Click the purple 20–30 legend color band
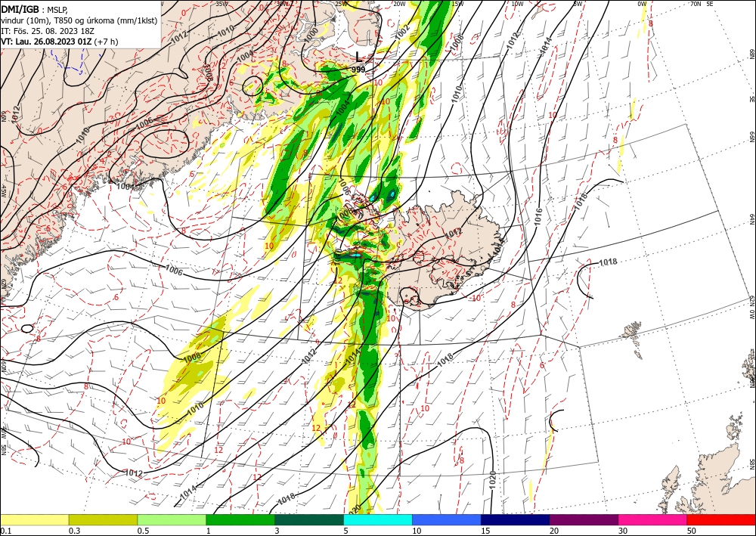 pyautogui.click(x=584, y=519)
